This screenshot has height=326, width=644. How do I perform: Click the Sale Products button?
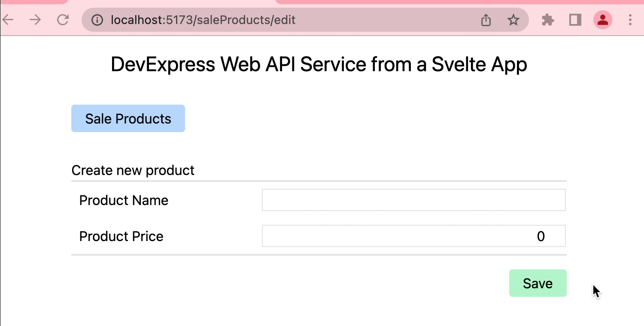[x=128, y=118]
